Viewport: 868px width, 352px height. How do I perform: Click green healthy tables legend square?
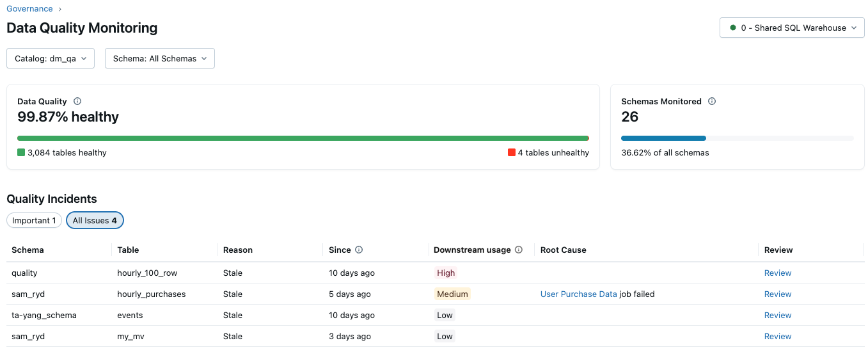coord(21,152)
